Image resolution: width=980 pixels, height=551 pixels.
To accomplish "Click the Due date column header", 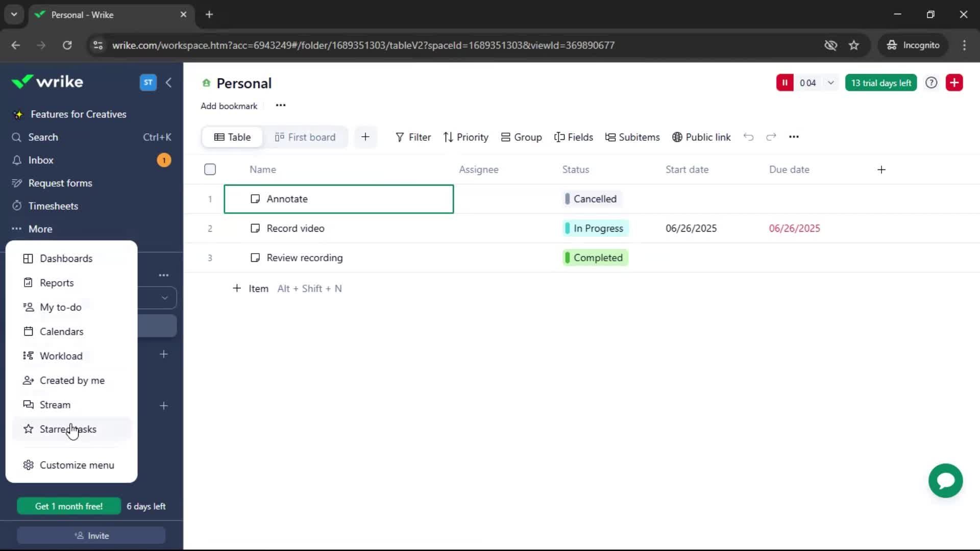I will pos(789,169).
